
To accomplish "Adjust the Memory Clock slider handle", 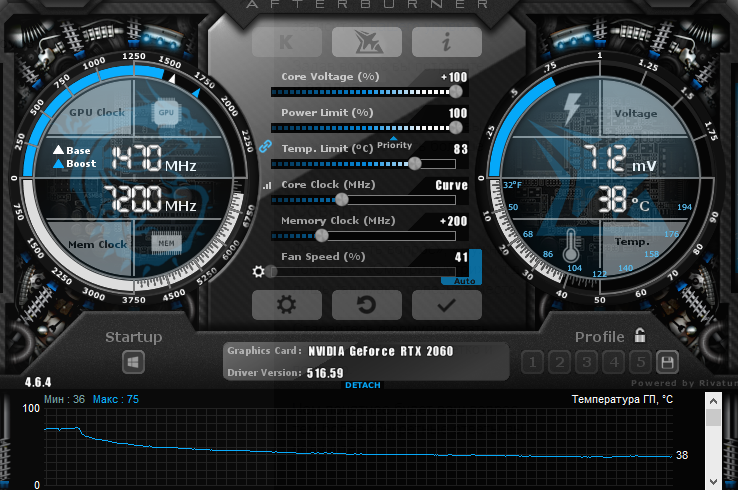I will (x=321, y=235).
